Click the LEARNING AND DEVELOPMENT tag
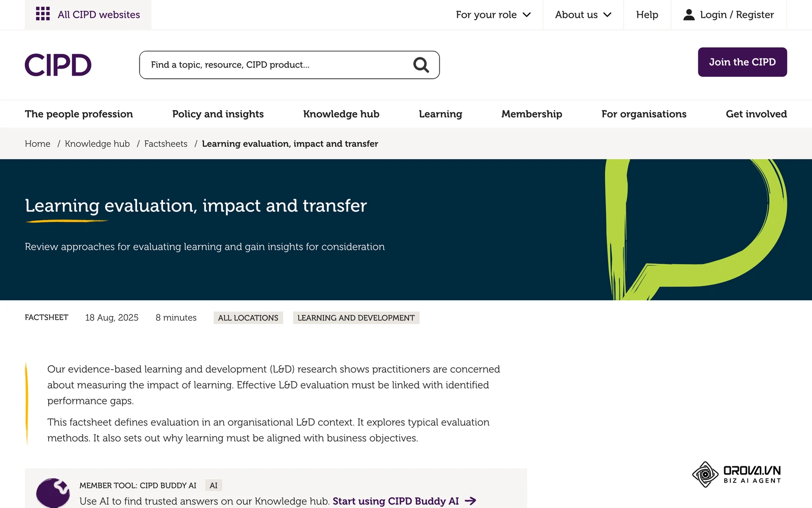The image size is (812, 508). [x=356, y=318]
